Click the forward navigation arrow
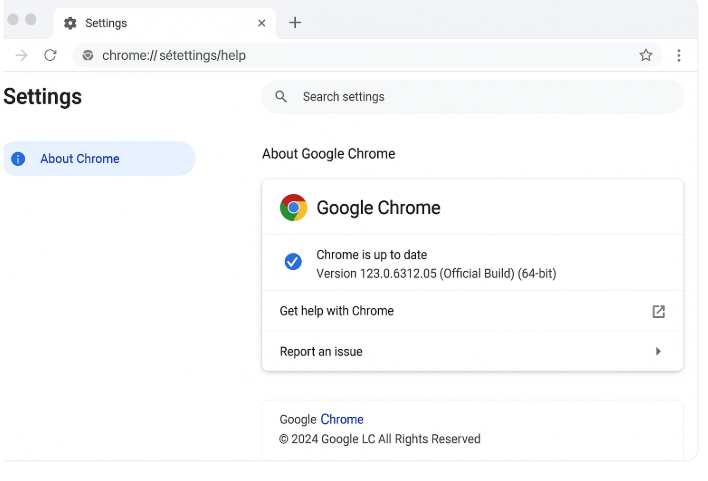The height and width of the screenshot is (481, 708). click(x=21, y=56)
